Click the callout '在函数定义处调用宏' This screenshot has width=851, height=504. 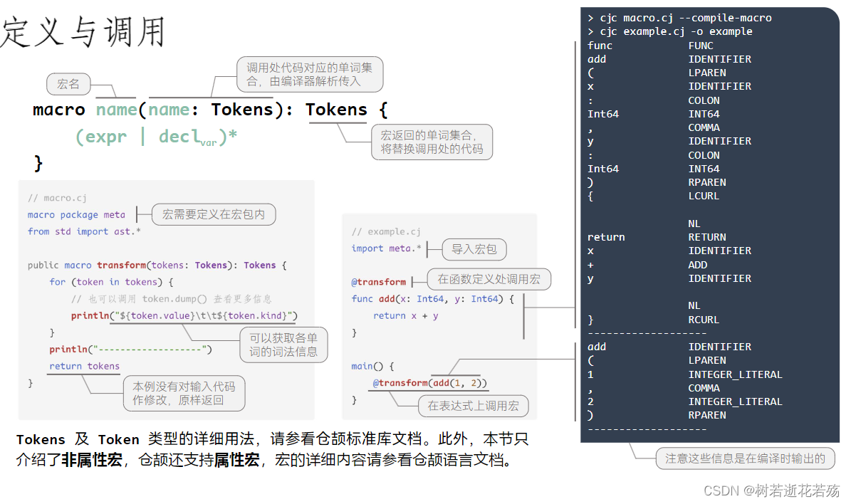[489, 279]
